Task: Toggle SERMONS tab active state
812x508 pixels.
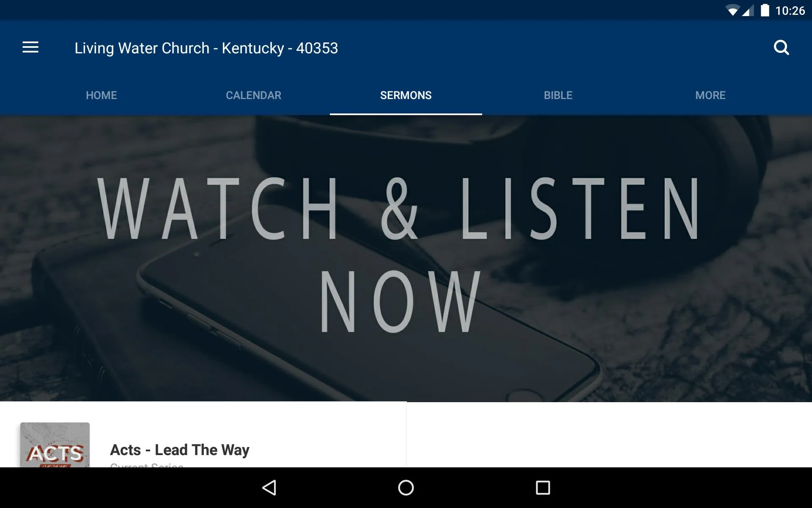Action: (406, 95)
